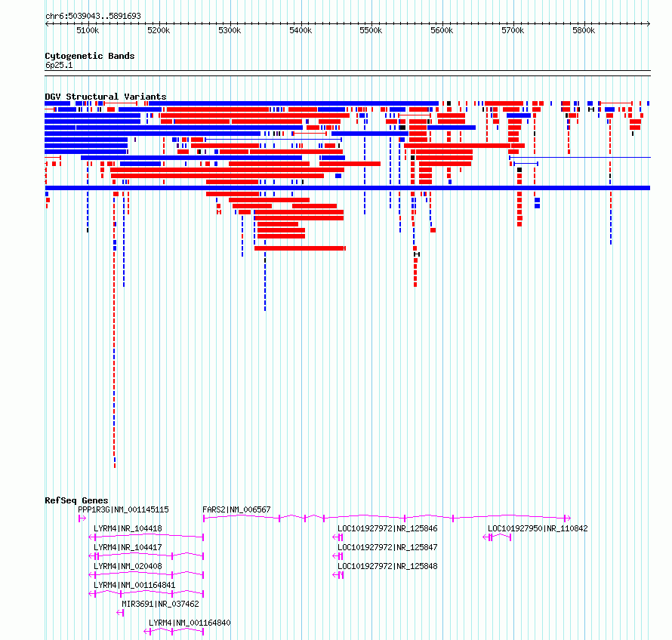Click the LYRM4 NM_001164840 transcript glyph
This screenshot has width=672, height=640.
pyautogui.click(x=174, y=632)
